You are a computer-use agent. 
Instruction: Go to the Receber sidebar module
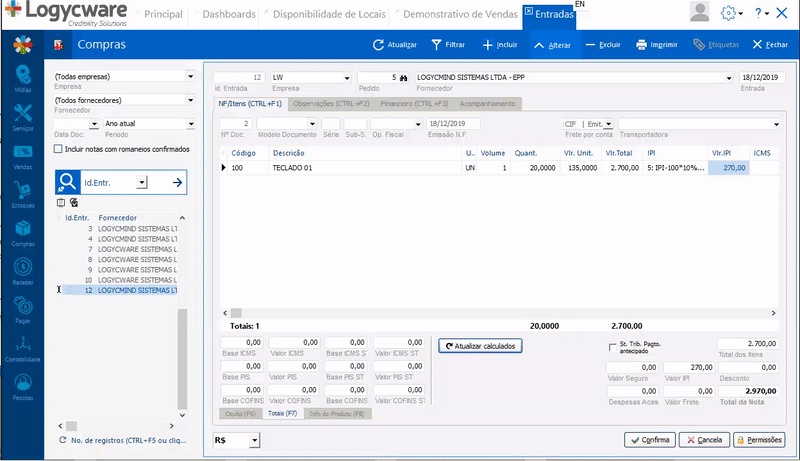pos(22,271)
